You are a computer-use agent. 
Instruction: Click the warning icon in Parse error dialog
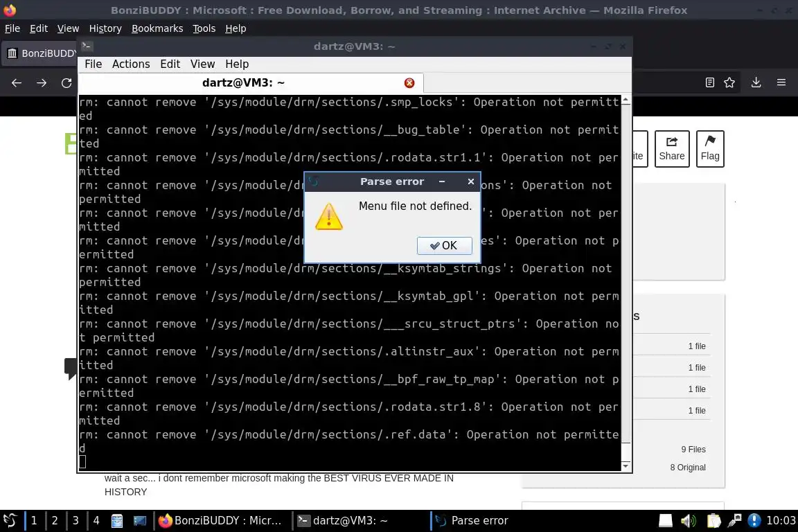coord(329,216)
